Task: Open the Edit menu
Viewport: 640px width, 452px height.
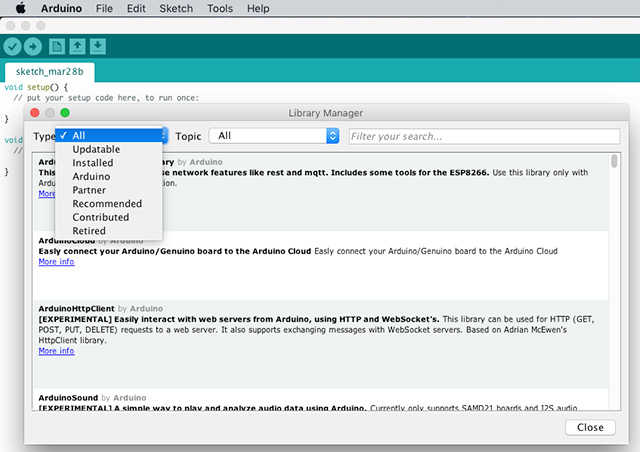Action: click(136, 8)
